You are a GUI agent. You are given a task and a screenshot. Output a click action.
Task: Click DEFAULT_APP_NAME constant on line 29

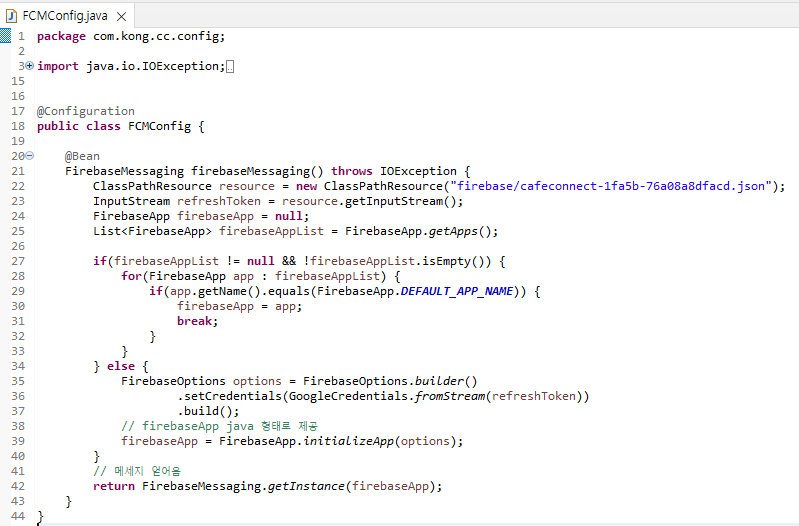click(457, 291)
